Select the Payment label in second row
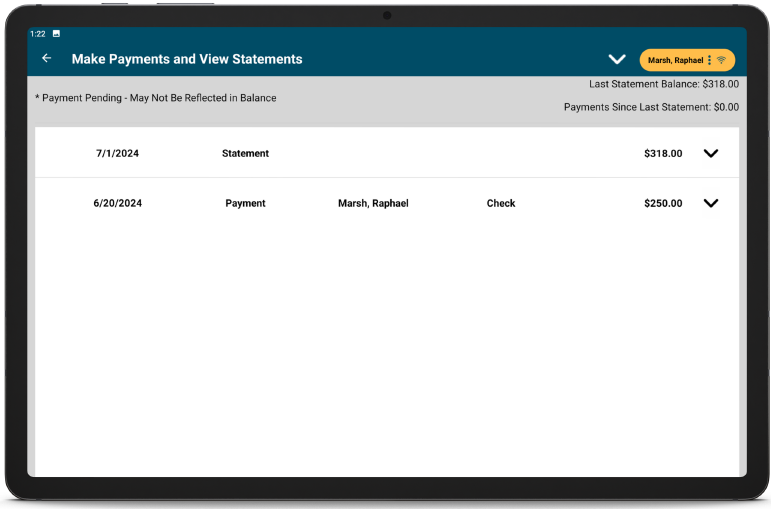The width and height of the screenshot is (771, 509). 245,203
